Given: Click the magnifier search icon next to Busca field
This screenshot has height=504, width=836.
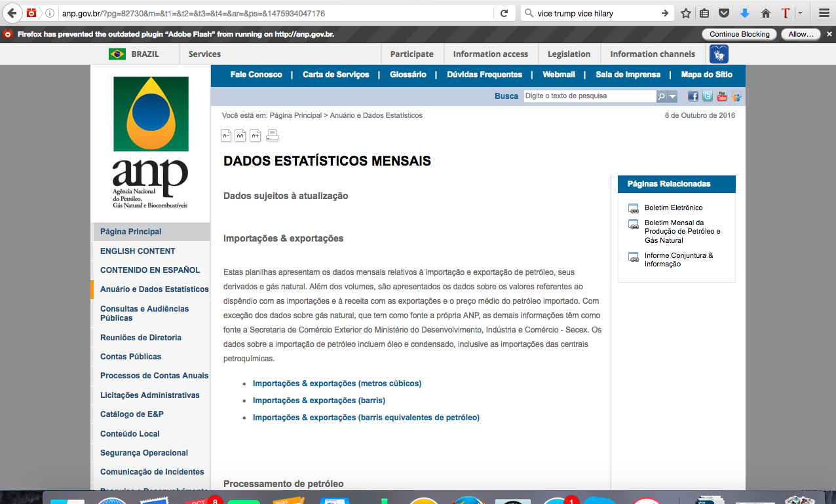Looking at the screenshot, I should coord(662,96).
